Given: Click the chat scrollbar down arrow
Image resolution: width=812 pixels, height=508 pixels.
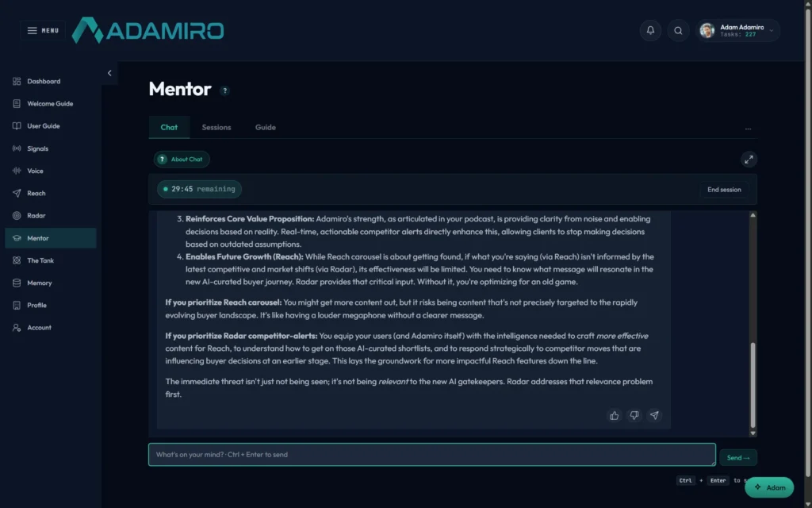Looking at the screenshot, I should 753,433.
